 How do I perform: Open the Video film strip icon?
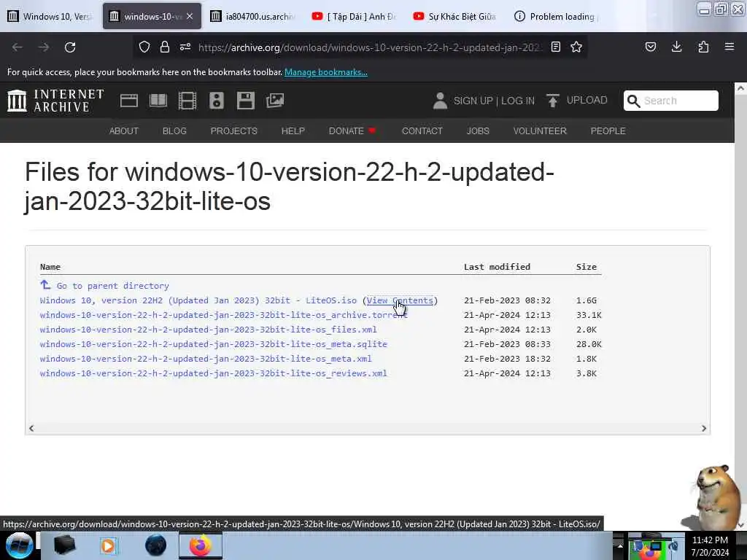[187, 101]
